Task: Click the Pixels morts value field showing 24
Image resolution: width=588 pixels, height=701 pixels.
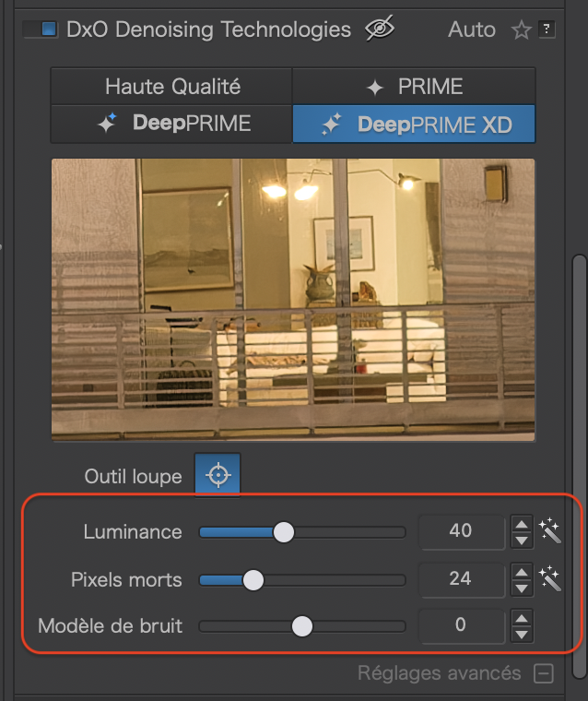Action: pyautogui.click(x=462, y=579)
